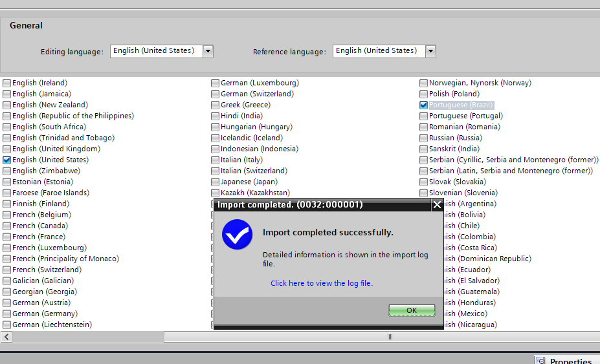
Task: Open the Editing language dropdown arrow
Action: [x=208, y=51]
